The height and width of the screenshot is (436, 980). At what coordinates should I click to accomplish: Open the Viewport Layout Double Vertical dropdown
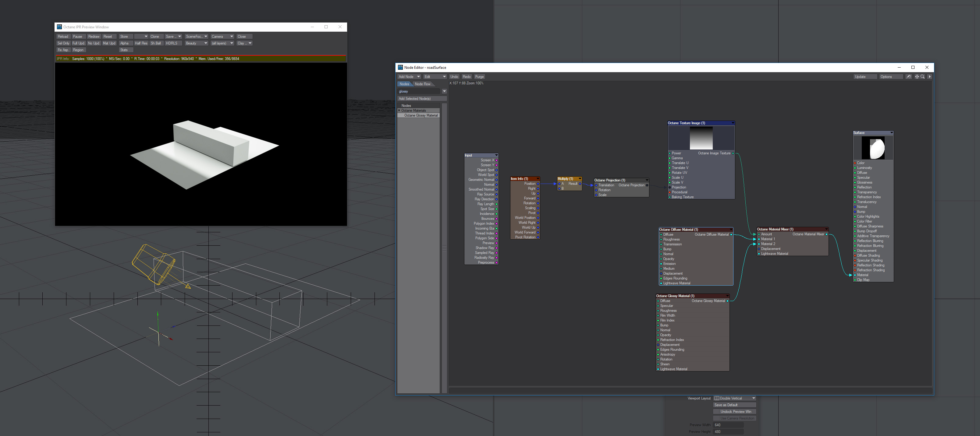pyautogui.click(x=735, y=398)
